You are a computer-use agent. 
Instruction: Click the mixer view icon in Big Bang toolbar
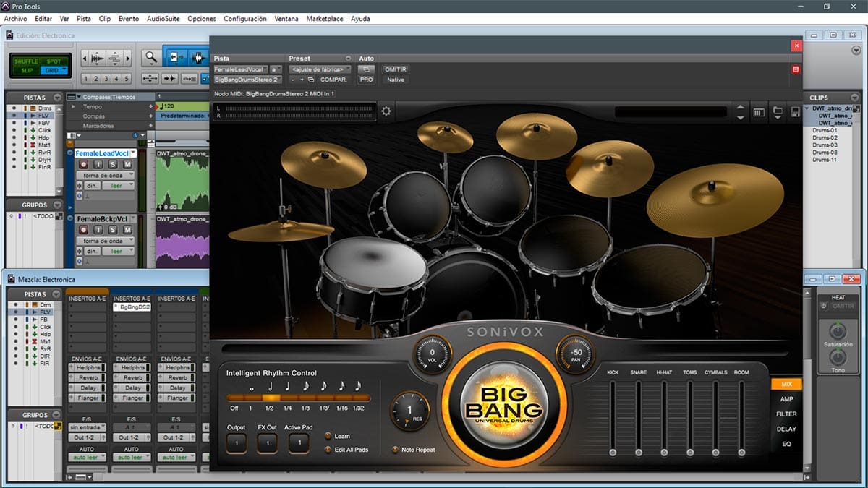pos(759,112)
